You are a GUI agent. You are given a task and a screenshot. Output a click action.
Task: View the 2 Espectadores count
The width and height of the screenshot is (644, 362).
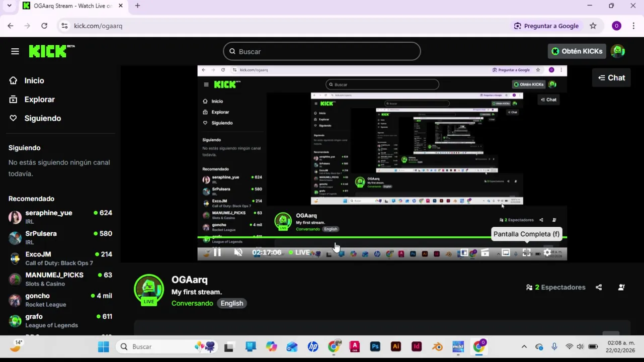pyautogui.click(x=555, y=287)
